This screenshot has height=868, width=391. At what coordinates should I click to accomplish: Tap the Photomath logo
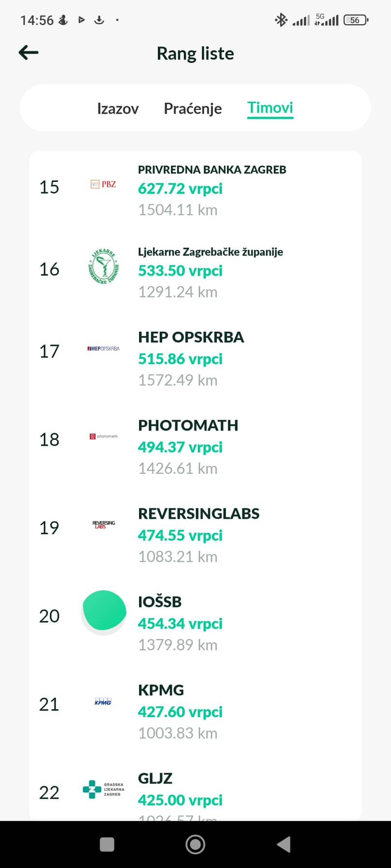point(103,436)
